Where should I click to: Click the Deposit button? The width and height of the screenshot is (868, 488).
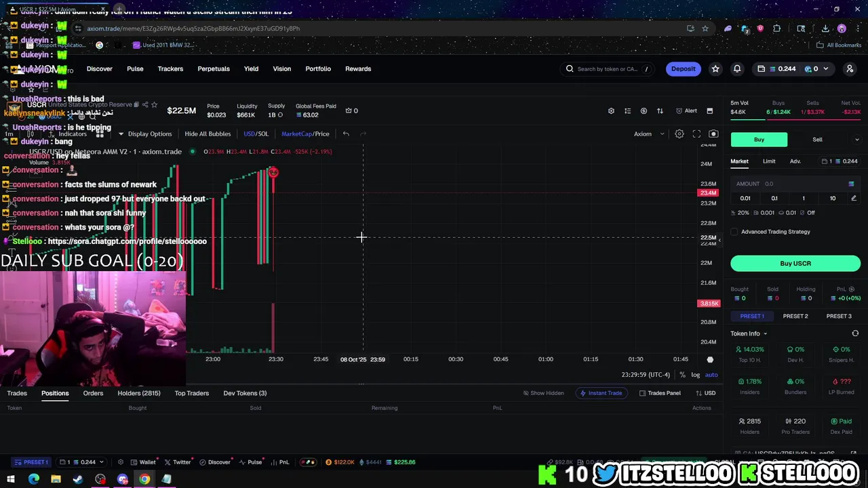coord(684,68)
